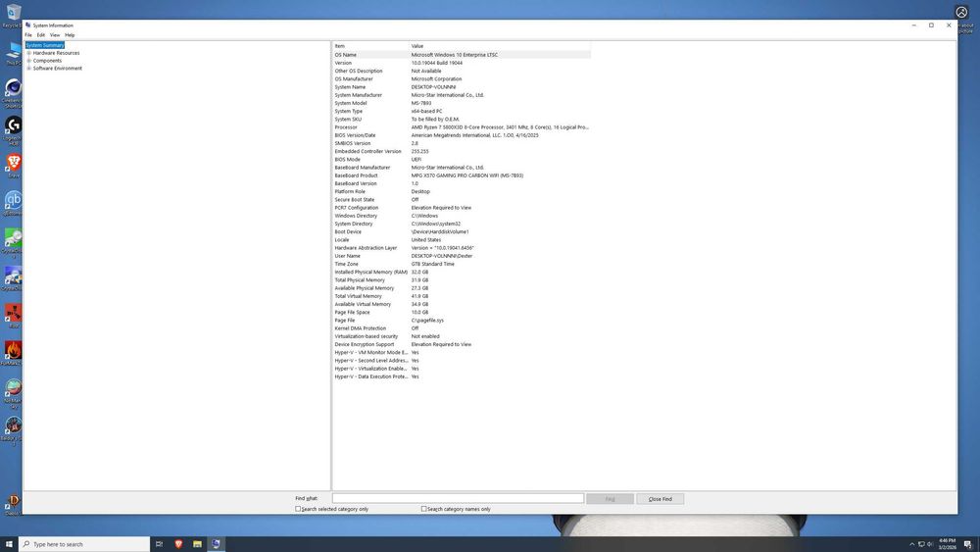Select System Summary in the tree
980x552 pixels.
(45, 45)
